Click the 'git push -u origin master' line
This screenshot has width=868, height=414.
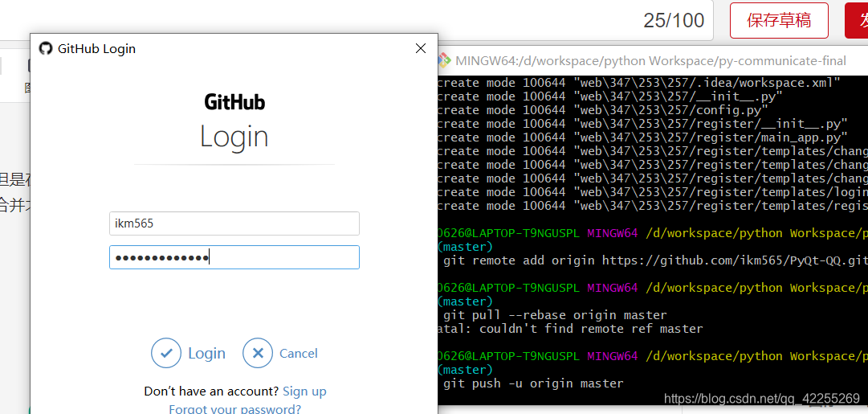pyautogui.click(x=533, y=383)
